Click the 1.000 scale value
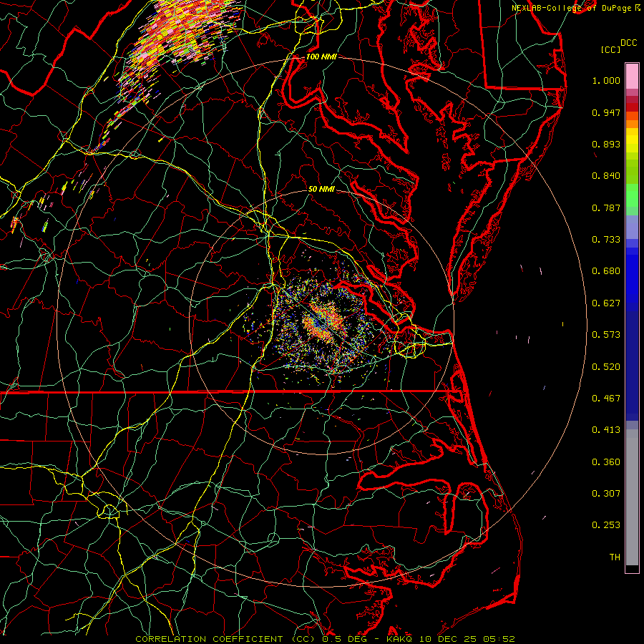The height and width of the screenshot is (644, 644). coord(606,80)
